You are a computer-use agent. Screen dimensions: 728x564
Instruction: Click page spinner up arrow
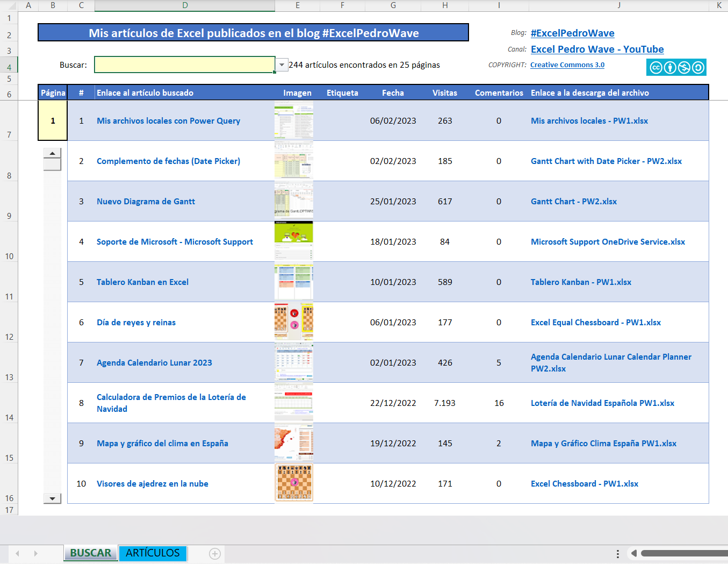pyautogui.click(x=52, y=153)
